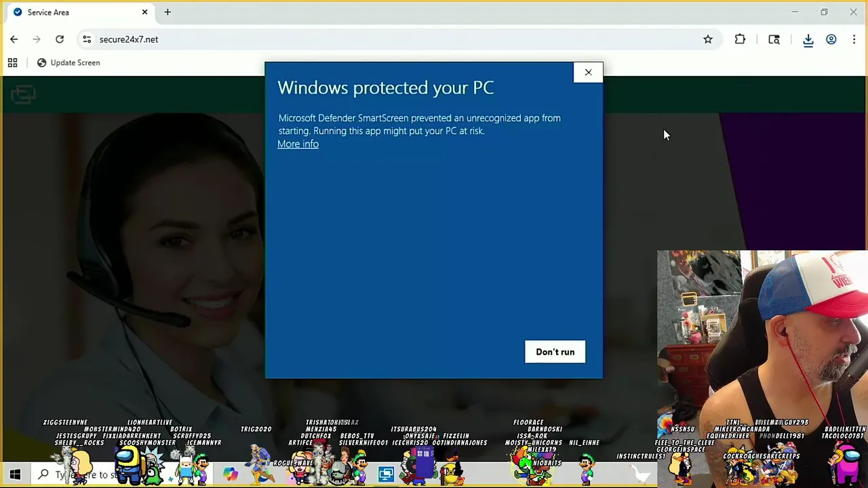
Task: Open the Chrome three-dot menu
Action: [854, 39]
